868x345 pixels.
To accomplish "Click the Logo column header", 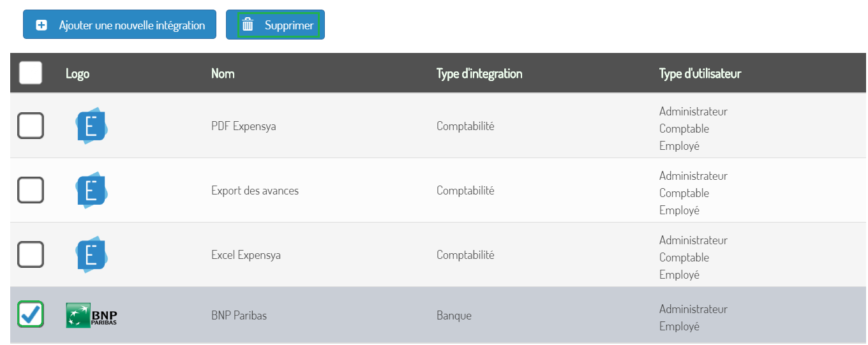I will tap(77, 73).
